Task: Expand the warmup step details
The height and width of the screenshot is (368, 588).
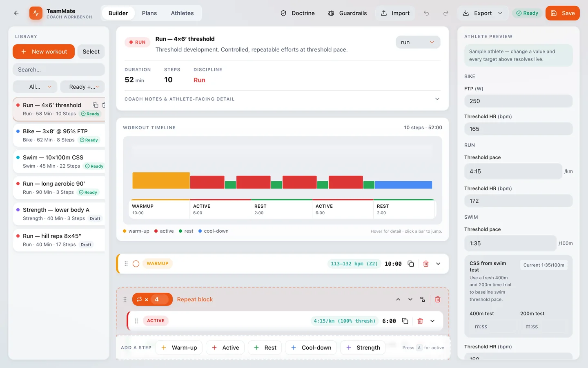Action: click(438, 264)
